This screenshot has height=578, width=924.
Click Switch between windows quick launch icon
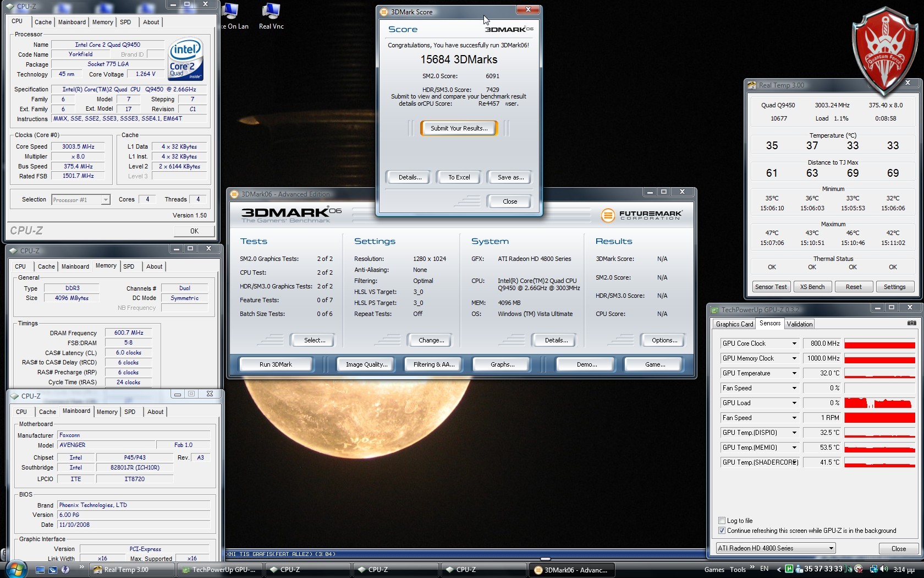(x=53, y=570)
